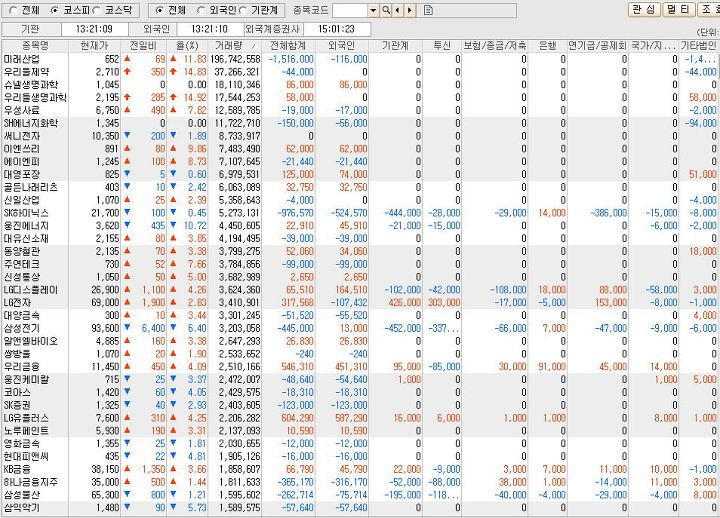Click the 외국인 time value 13:21:10

209,29
